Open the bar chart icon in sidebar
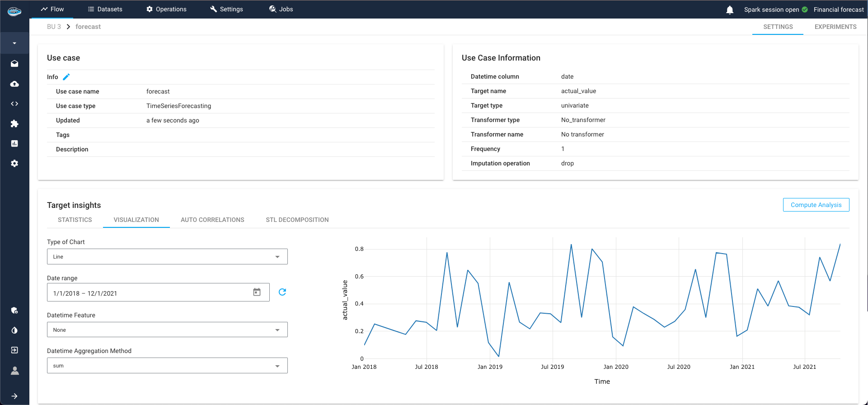This screenshot has width=868, height=405. click(14, 143)
